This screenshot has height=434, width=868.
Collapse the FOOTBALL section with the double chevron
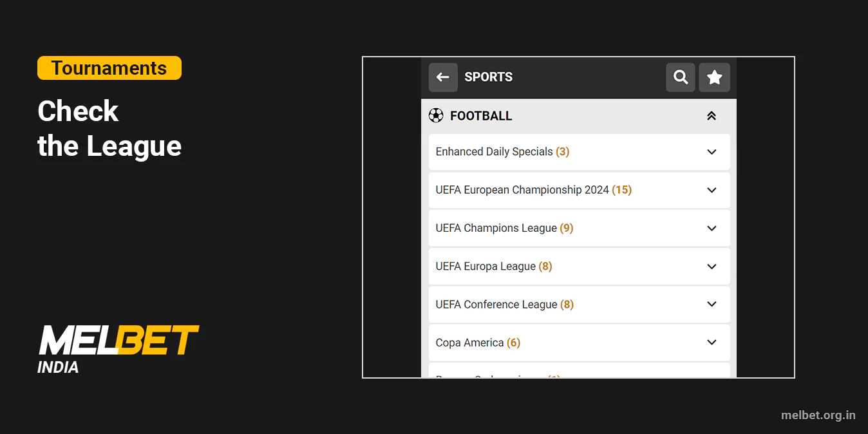tap(712, 115)
